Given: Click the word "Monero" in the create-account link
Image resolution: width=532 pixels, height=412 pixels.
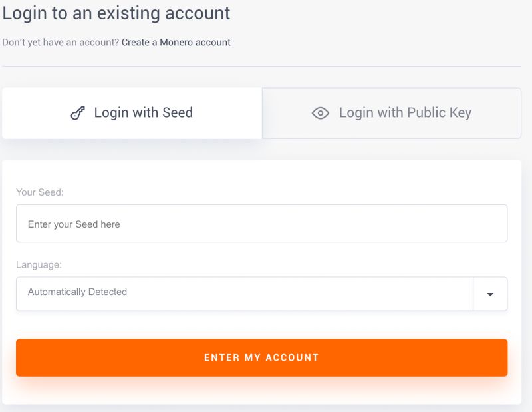Looking at the screenshot, I should pyautogui.click(x=178, y=42).
